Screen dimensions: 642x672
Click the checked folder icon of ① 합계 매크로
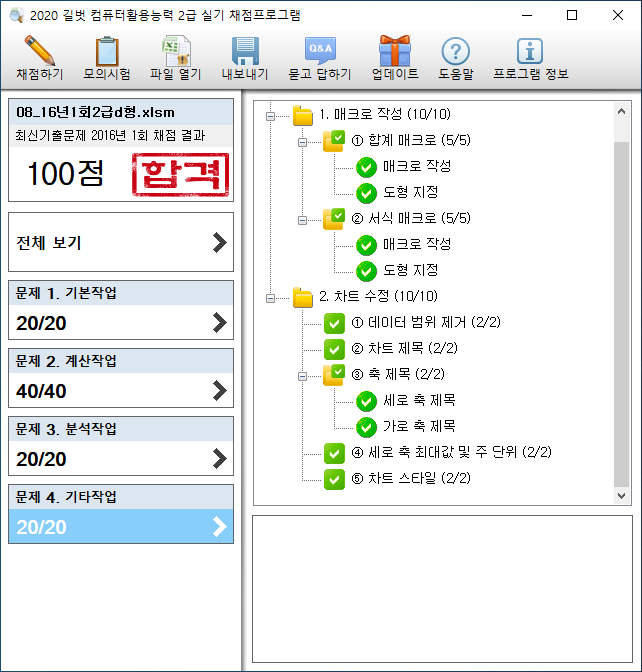(x=334, y=141)
